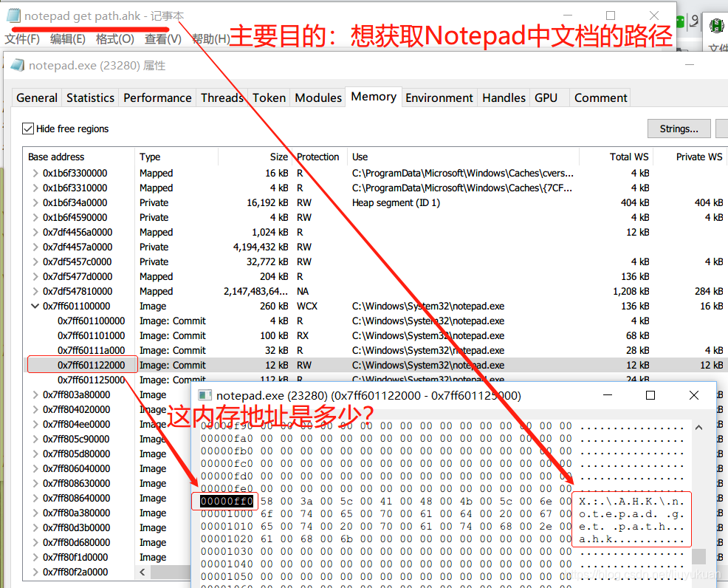This screenshot has height=588, width=728.
Task: Open the Token tab
Action: coord(269,98)
